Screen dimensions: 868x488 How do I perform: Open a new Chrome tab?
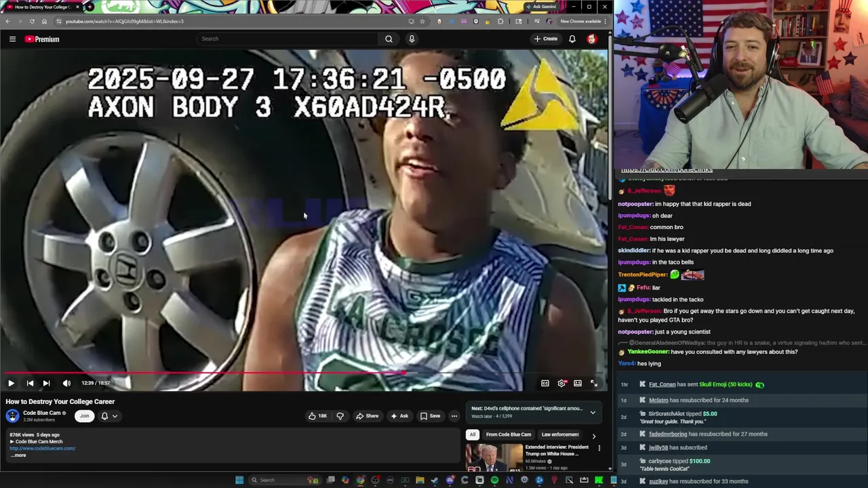(90, 7)
